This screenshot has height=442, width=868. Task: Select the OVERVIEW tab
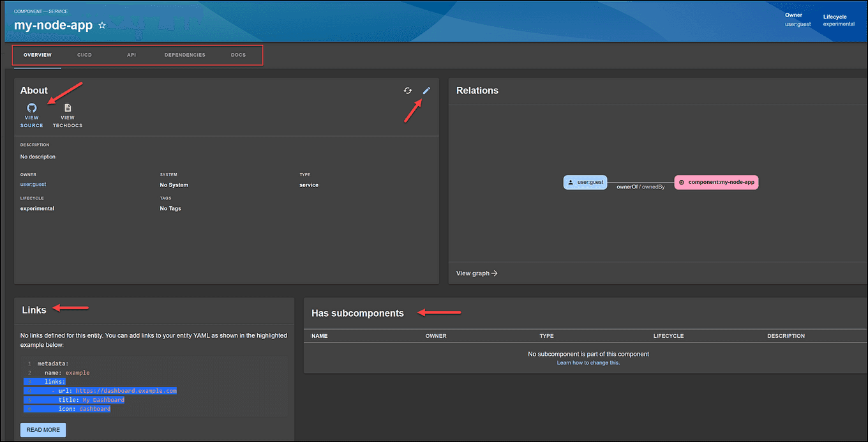[x=37, y=55]
